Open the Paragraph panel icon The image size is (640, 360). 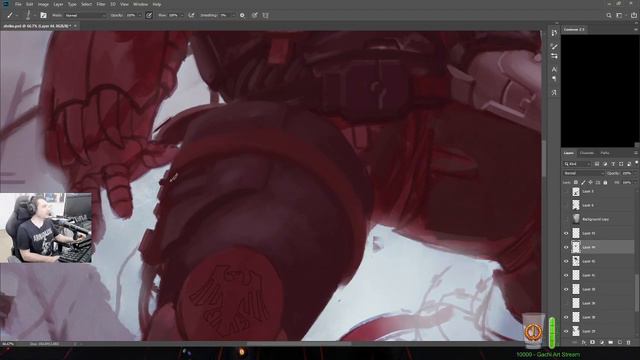554,79
